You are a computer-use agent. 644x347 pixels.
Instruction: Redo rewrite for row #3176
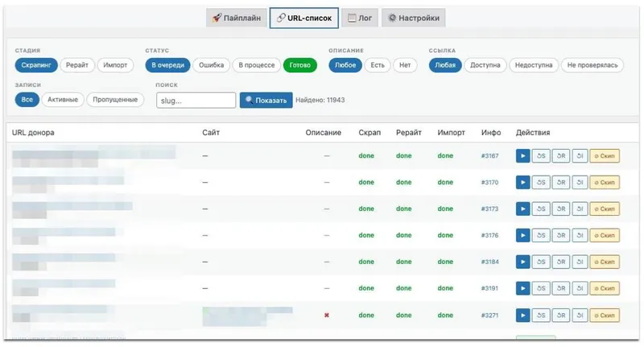(x=561, y=235)
